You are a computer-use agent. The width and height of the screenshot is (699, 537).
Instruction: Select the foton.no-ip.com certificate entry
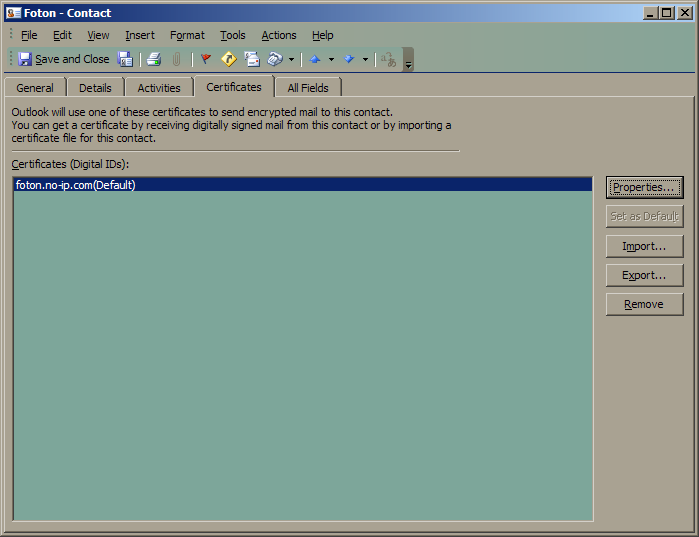coord(76,185)
